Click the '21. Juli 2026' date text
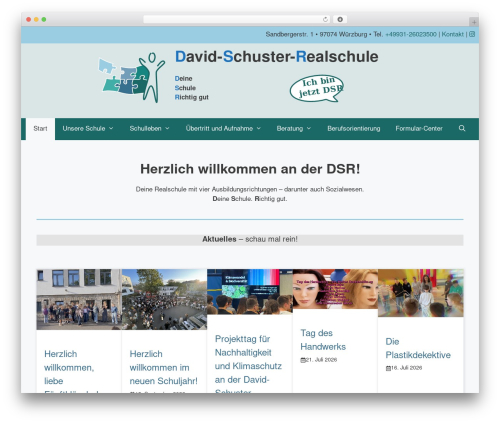The height and width of the screenshot is (423, 500). pyautogui.click(x=321, y=360)
